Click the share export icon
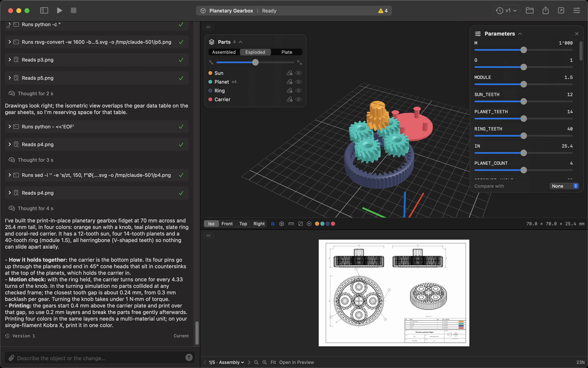The height and width of the screenshot is (368, 588). coord(545,11)
